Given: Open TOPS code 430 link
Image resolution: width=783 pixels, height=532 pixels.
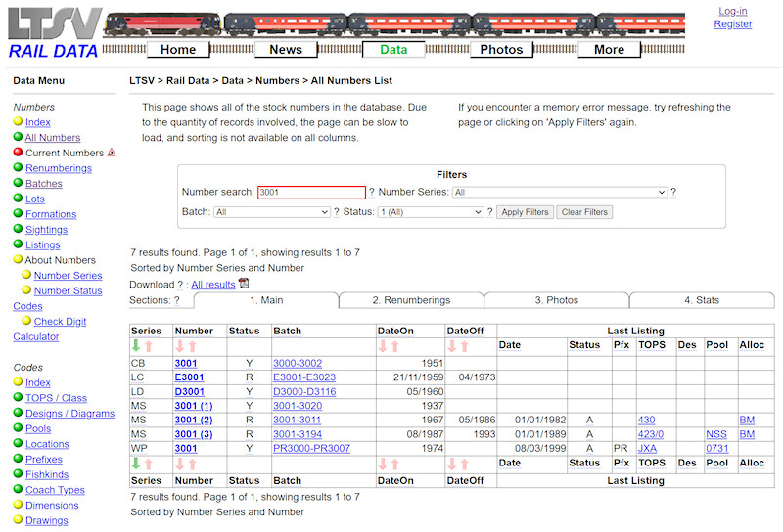Looking at the screenshot, I should (x=646, y=420).
